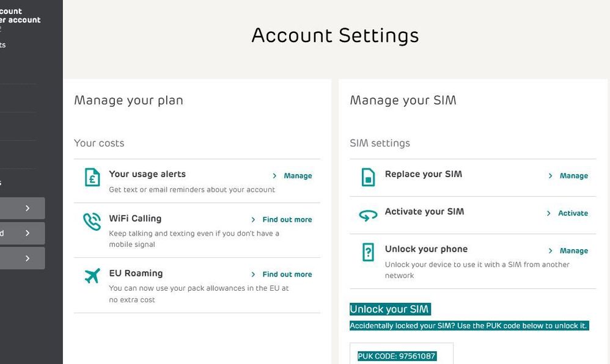Image resolution: width=610 pixels, height=364 pixels.
Task: Click the chevron beside Activate link
Action: 548,213
